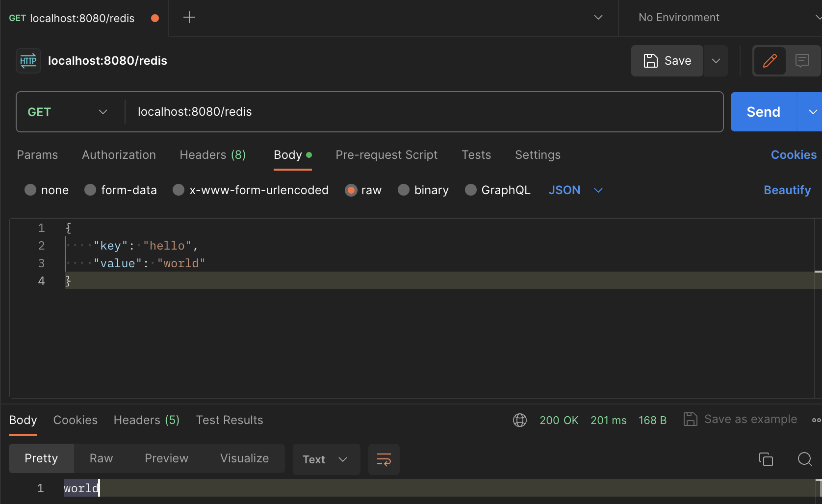Expand the JSON body format dropdown
Screen dimensions: 822x504
[x=575, y=190]
